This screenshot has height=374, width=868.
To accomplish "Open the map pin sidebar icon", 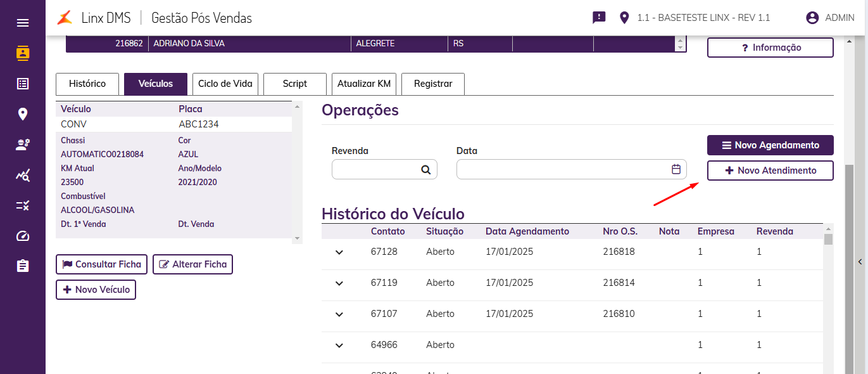I will point(23,114).
